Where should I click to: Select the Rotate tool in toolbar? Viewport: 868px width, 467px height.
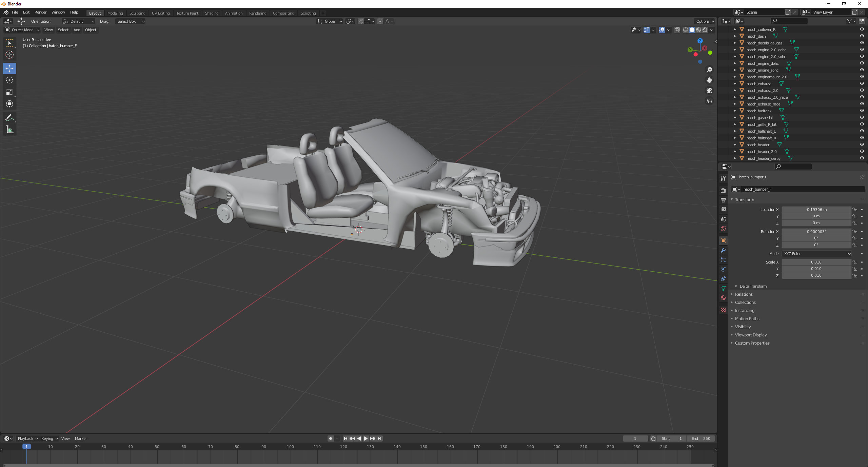9,80
